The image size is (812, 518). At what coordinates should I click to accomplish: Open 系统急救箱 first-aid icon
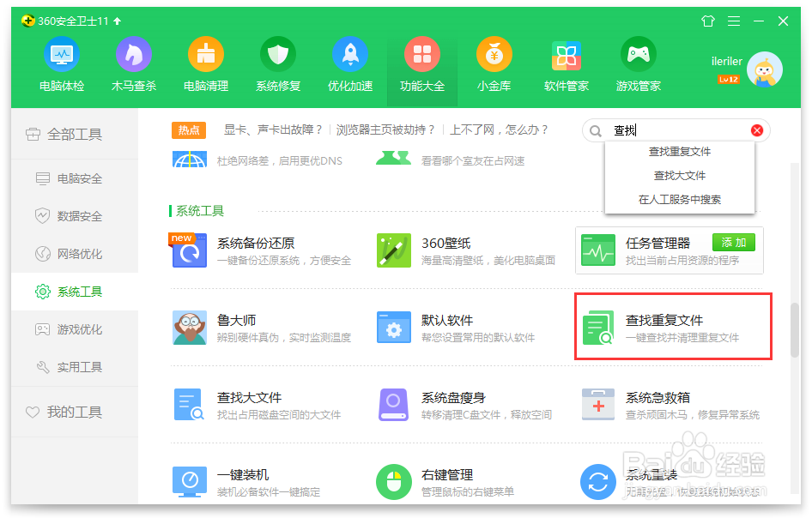[598, 404]
